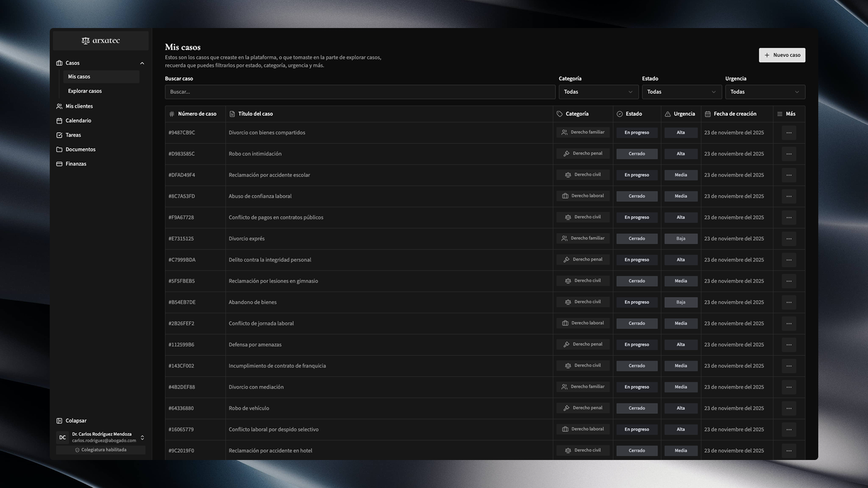Click the arxatec scales logo
Image resolution: width=868 pixels, height=488 pixels.
click(85, 41)
